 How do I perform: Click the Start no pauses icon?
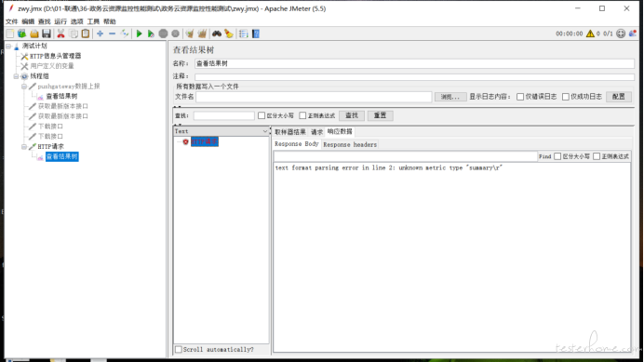(x=151, y=34)
